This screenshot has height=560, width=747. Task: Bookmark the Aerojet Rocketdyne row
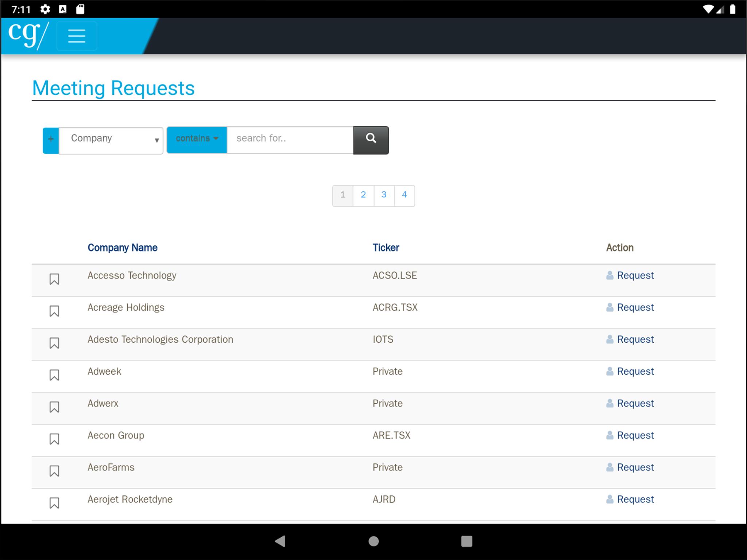tap(54, 503)
